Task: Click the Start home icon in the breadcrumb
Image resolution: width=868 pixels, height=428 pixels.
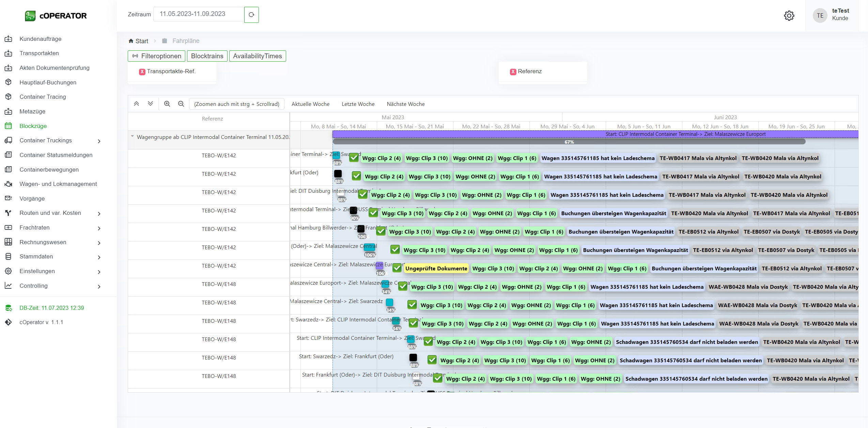Action: pyautogui.click(x=131, y=41)
